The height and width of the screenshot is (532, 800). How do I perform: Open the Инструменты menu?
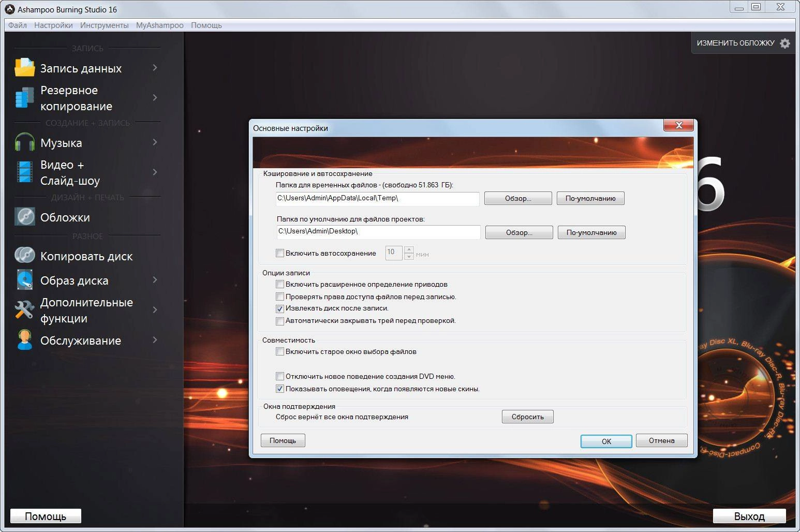[104, 25]
